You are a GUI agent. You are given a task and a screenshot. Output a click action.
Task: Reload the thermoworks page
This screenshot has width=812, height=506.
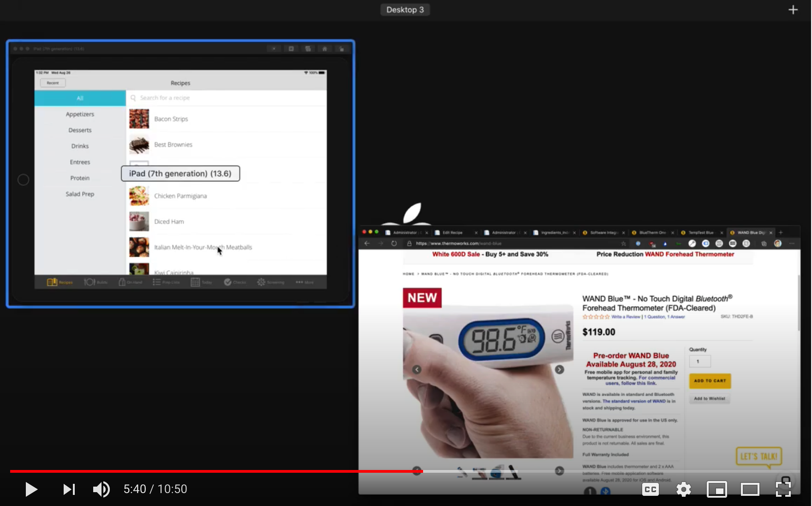coord(394,243)
